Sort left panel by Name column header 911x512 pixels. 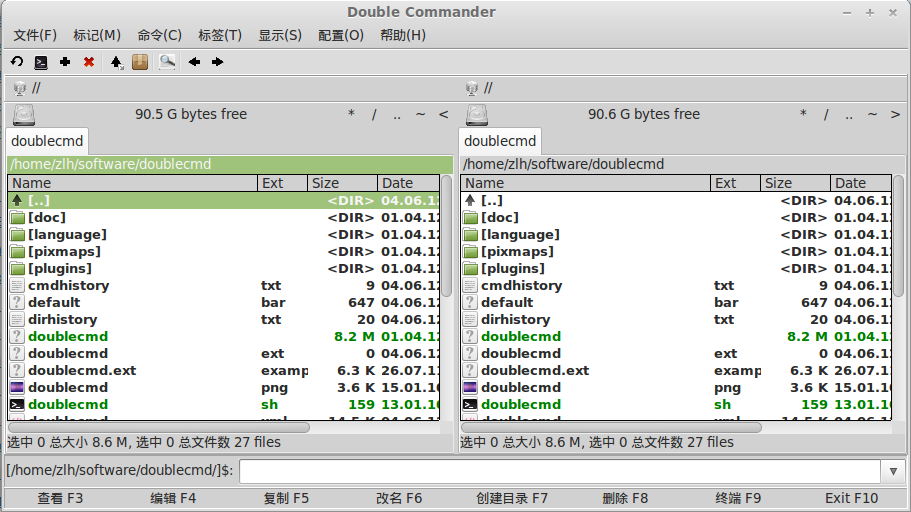click(132, 183)
